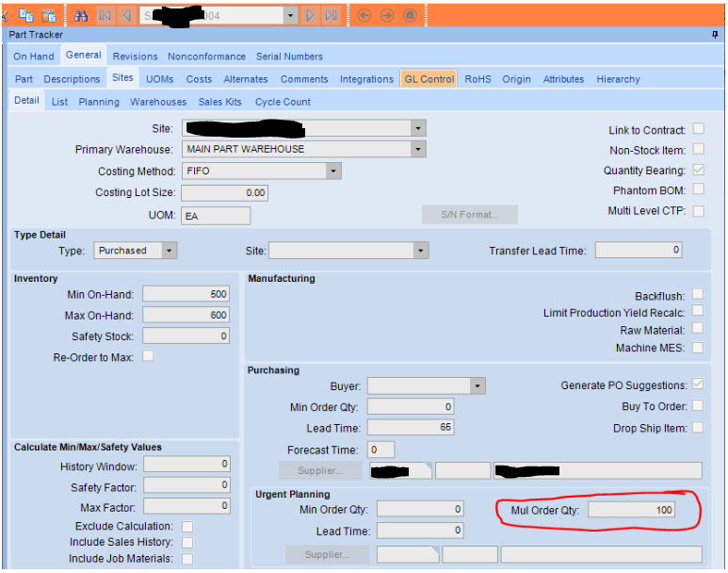Click the S/N Format button

[x=470, y=215]
